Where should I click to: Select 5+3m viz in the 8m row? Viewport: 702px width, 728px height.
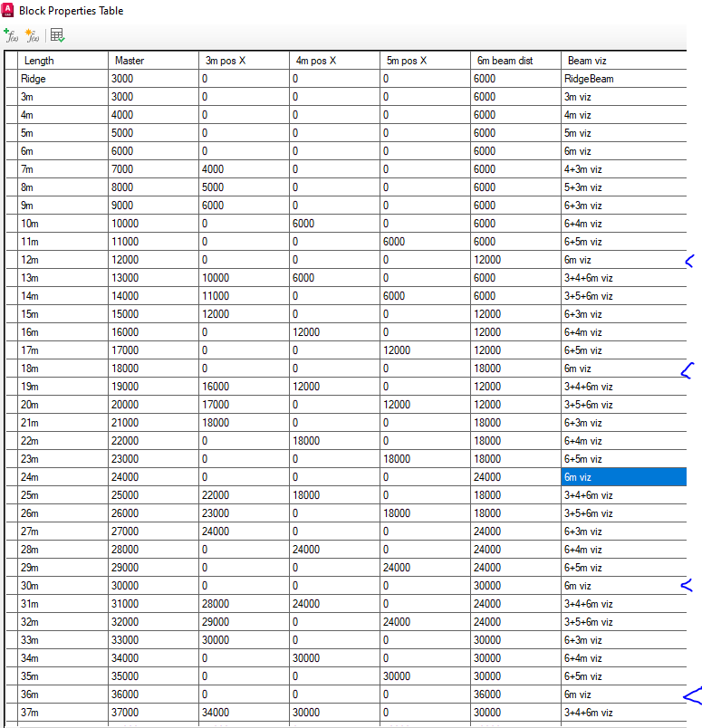click(x=624, y=187)
